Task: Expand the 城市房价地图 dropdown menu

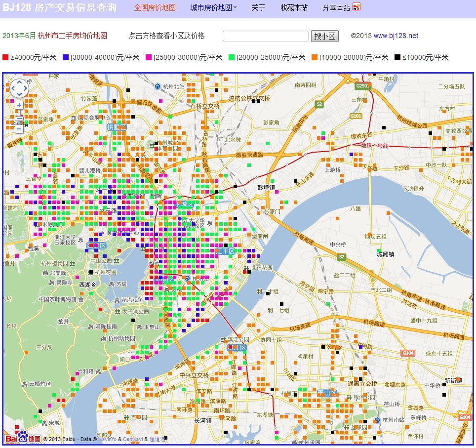Action: coord(213,7)
